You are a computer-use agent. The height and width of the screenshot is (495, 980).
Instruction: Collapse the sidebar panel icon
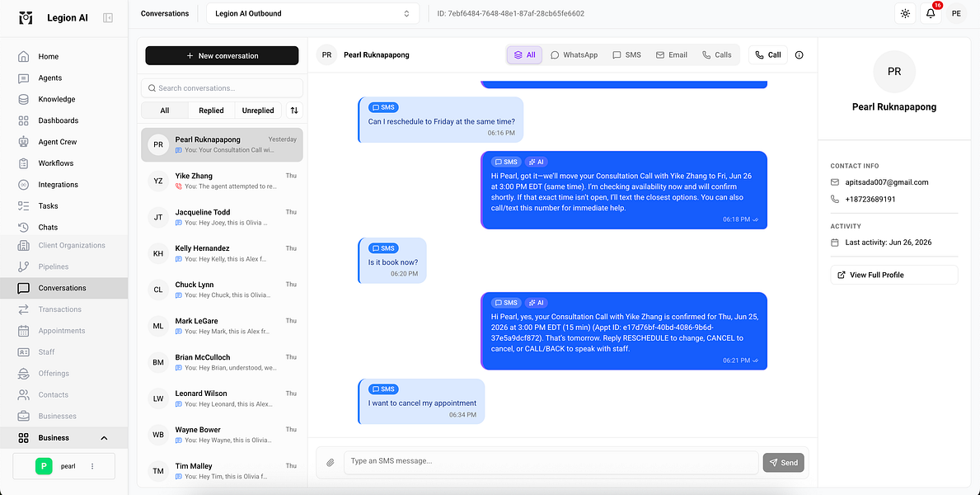click(x=108, y=18)
